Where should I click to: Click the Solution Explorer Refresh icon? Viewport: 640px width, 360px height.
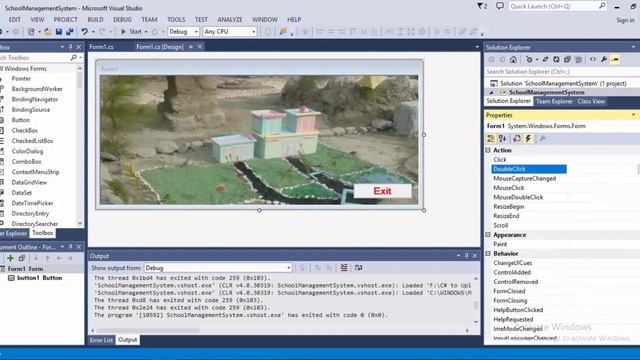tap(556, 60)
